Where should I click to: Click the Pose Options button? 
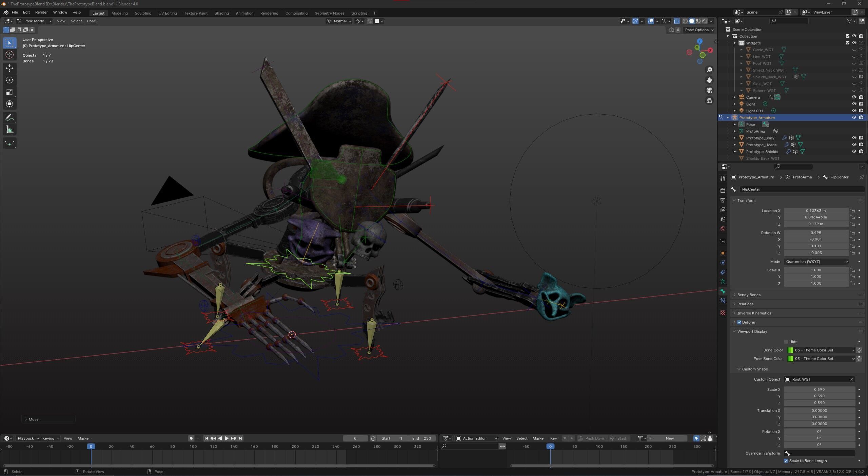tap(699, 30)
